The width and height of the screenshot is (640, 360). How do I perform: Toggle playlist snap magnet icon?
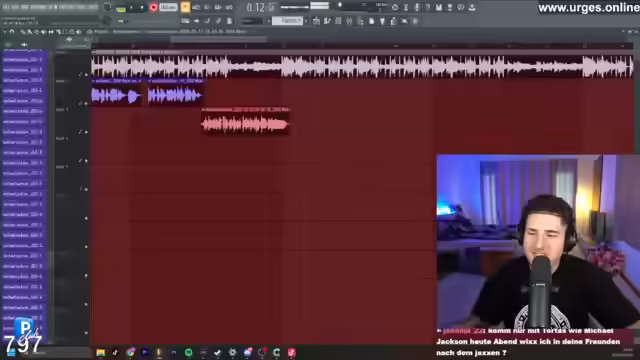(12, 31)
